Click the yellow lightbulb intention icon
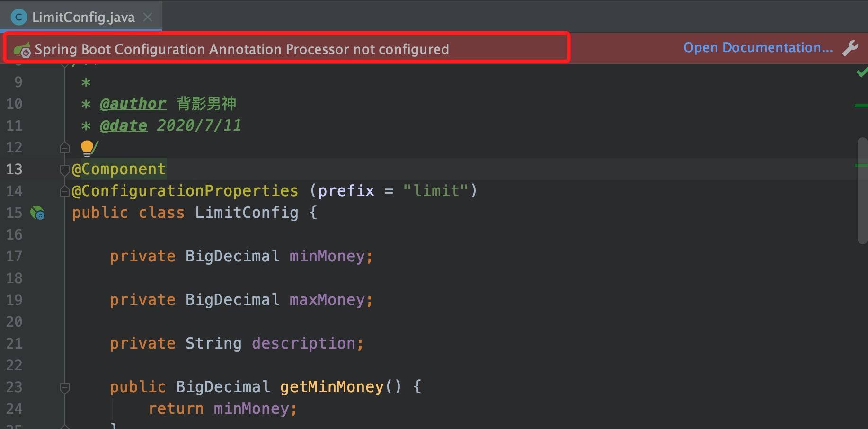Viewport: 868px width, 429px height. point(87,148)
